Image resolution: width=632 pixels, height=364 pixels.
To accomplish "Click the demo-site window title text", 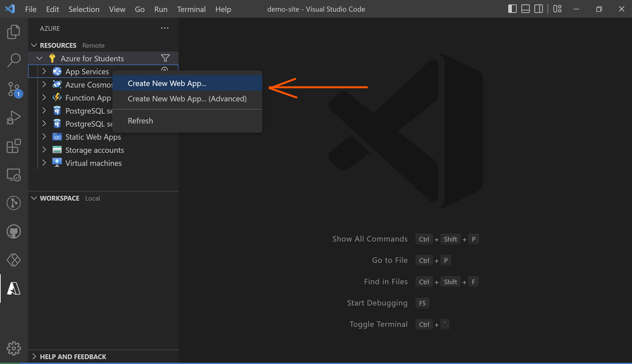I will point(316,9).
